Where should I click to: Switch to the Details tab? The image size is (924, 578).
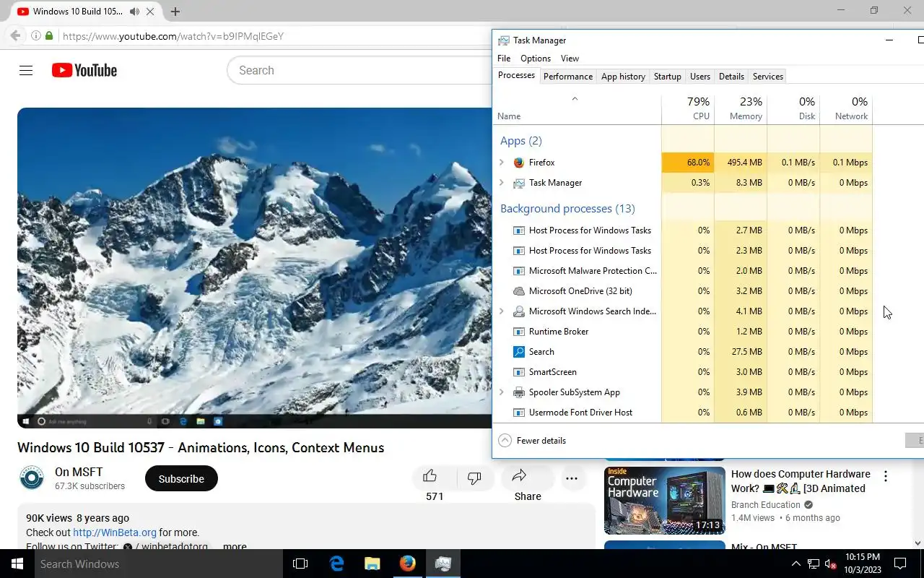[x=731, y=77]
